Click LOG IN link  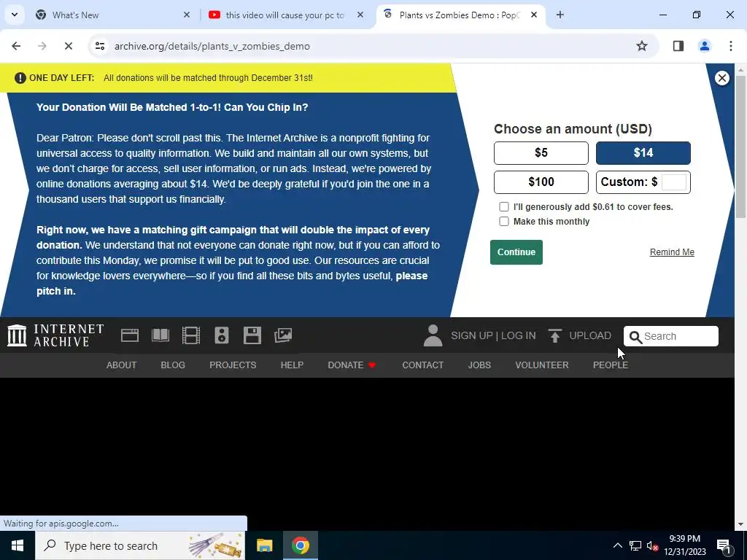(x=519, y=335)
